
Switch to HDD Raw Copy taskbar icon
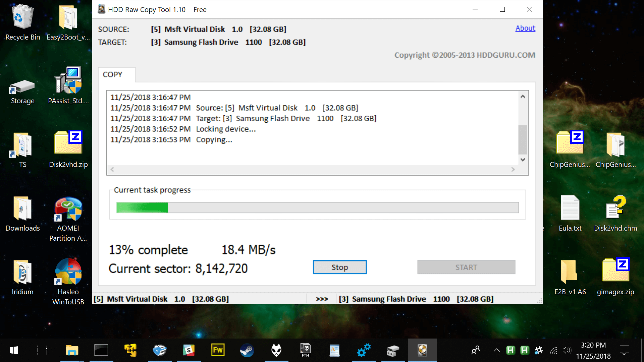[x=422, y=350]
